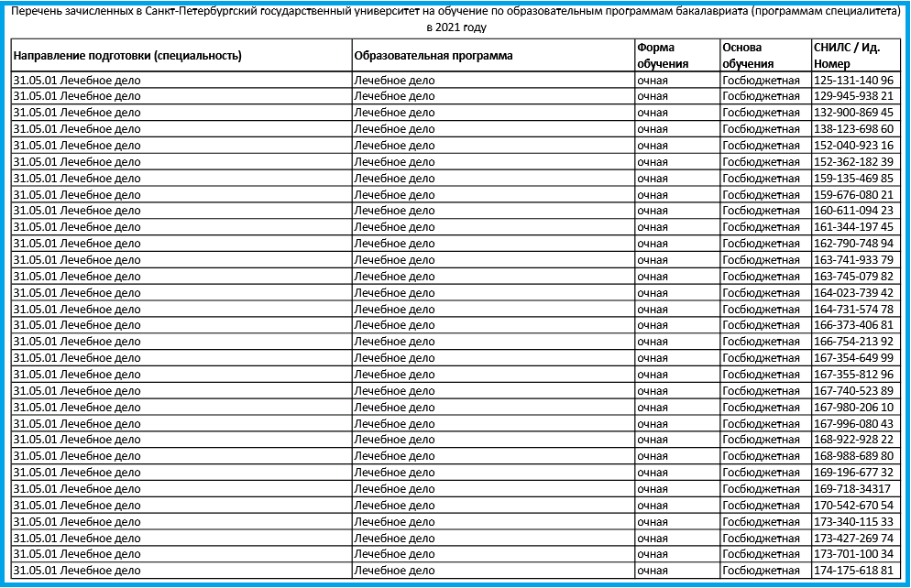Select the cell with number 173-340-115 33

856,521
